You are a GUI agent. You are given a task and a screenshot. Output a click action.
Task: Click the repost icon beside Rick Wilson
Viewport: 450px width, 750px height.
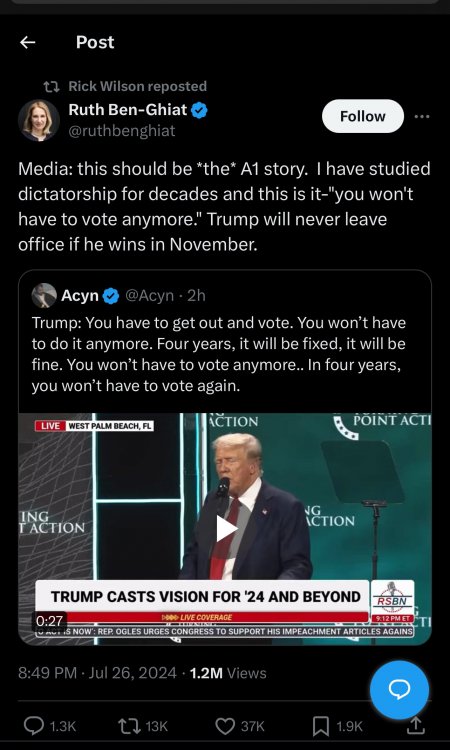pyautogui.click(x=51, y=87)
